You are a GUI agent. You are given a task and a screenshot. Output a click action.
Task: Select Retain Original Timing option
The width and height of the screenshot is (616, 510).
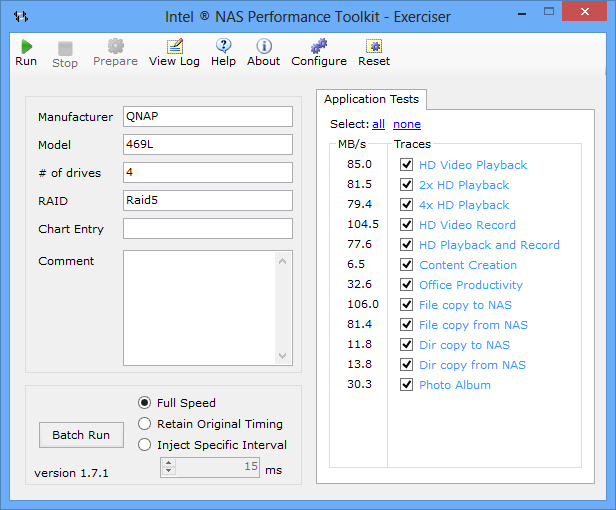pos(145,424)
